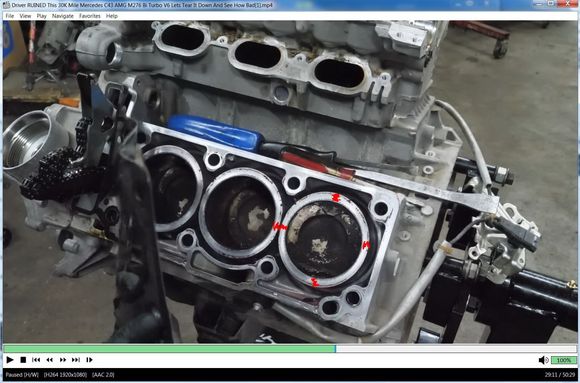The width and height of the screenshot is (580, 383).
Task: Advance one frame with the step button
Action: (89, 360)
